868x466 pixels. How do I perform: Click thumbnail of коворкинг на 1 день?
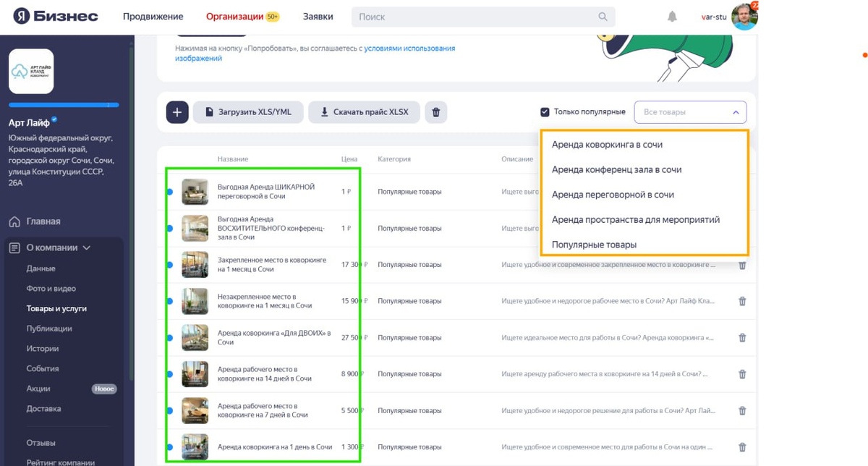195,447
